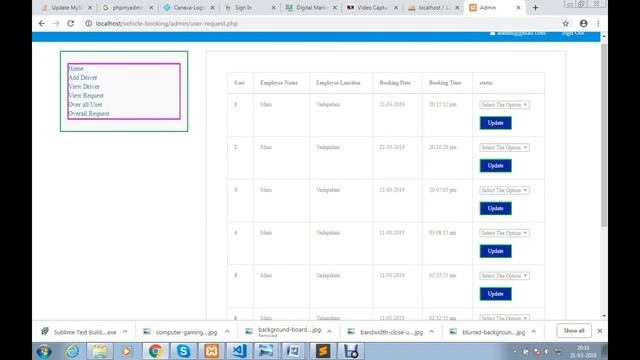This screenshot has width=640, height=360.
Task: Close the downloads bar with X
Action: point(600,331)
